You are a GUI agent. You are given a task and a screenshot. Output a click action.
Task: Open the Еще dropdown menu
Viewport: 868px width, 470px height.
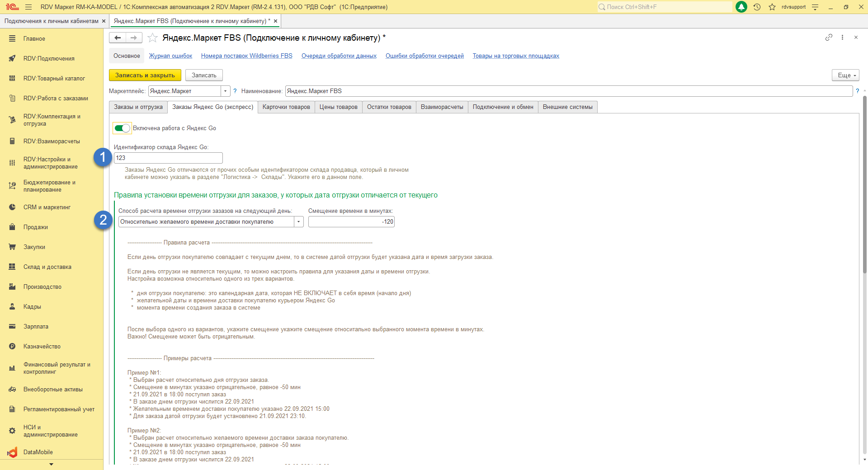pyautogui.click(x=845, y=75)
